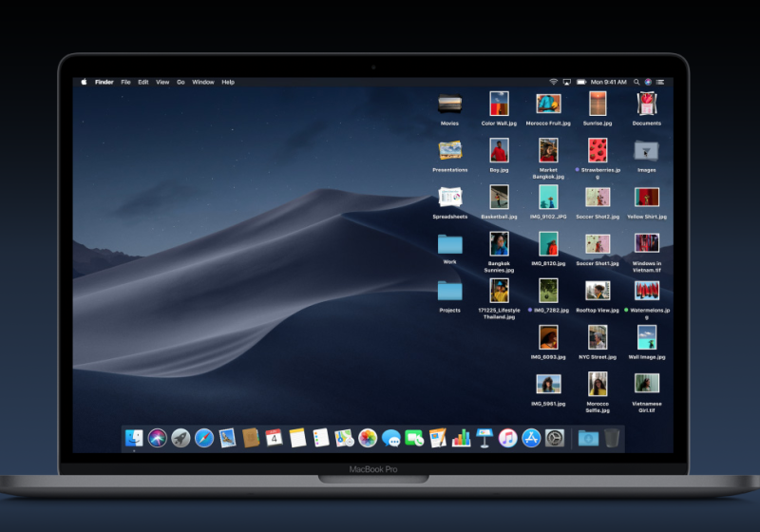
Task: Open Keynote podium icon in Dock
Action: pos(484,438)
